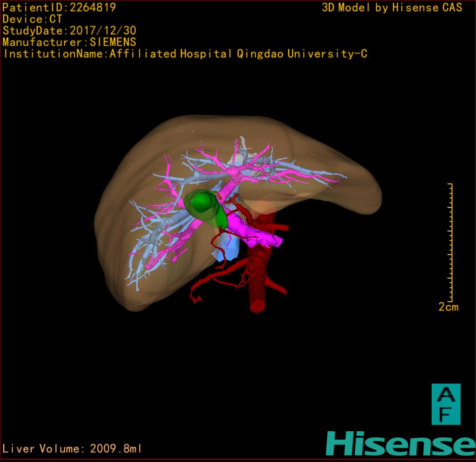The height and width of the screenshot is (462, 476).
Task: Click the yellow vertical scale ruler
Action: pos(450,242)
